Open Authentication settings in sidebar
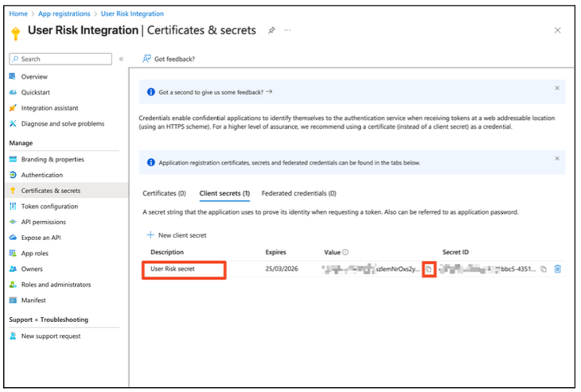Screen dimensions: 581x392 tap(42, 175)
